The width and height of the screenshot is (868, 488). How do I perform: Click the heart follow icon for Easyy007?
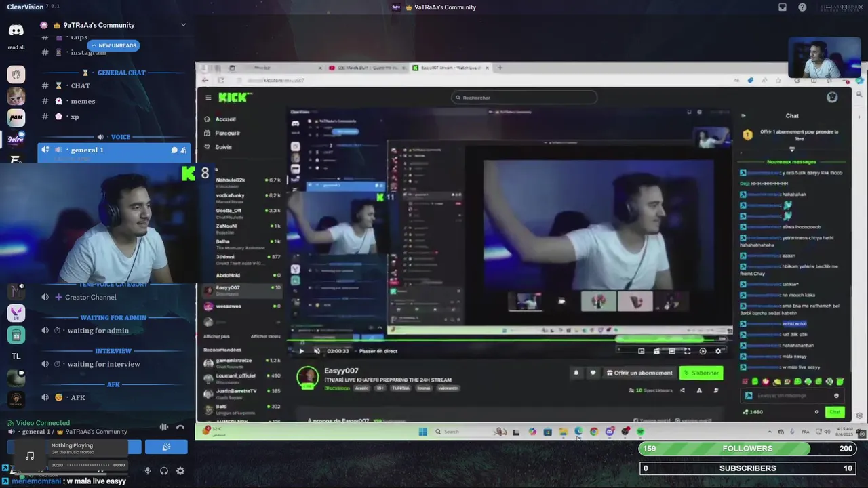(593, 373)
